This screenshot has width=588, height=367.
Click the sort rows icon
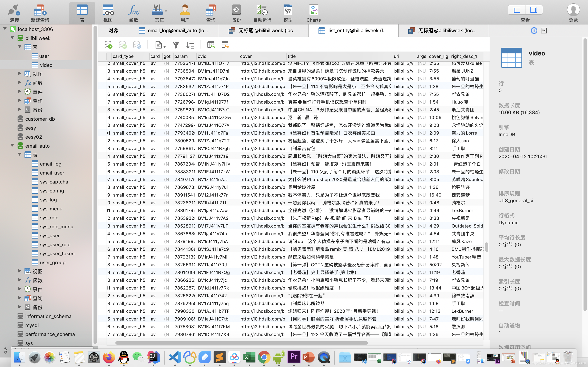coord(190,45)
